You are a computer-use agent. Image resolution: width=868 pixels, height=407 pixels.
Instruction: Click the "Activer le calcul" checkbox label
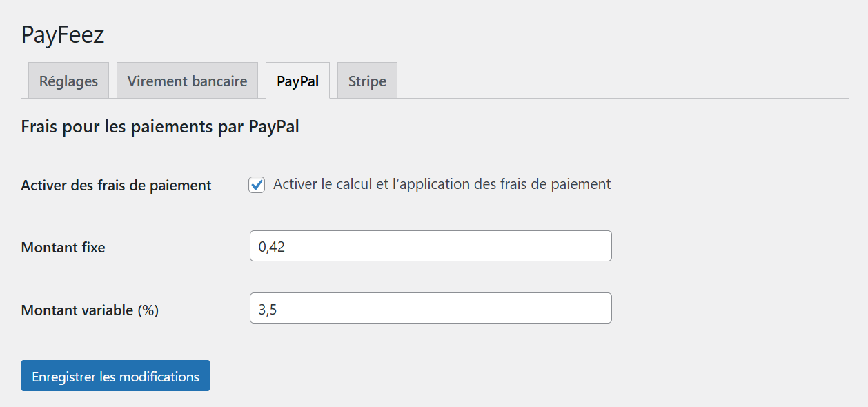click(442, 184)
